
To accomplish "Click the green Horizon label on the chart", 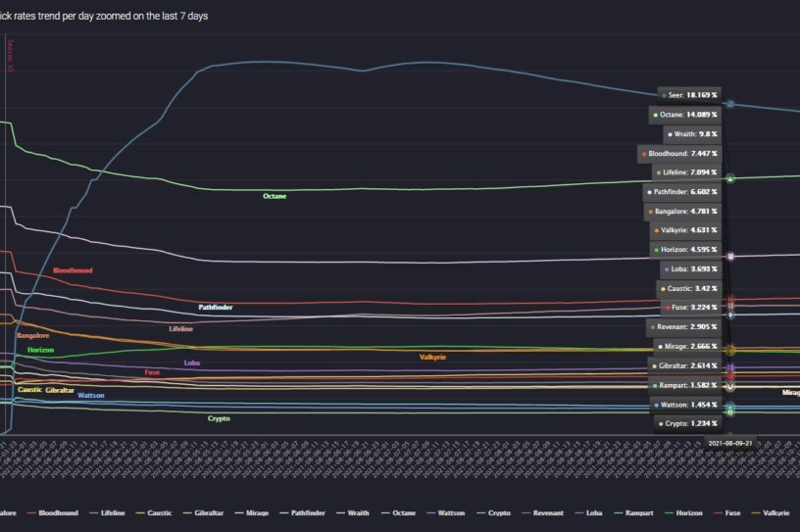I will point(40,350).
